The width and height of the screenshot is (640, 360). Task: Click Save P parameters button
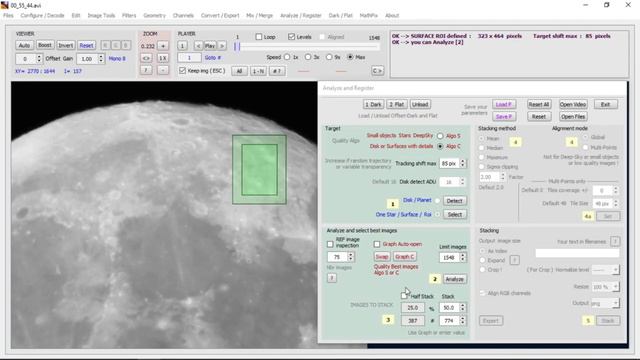(504, 117)
